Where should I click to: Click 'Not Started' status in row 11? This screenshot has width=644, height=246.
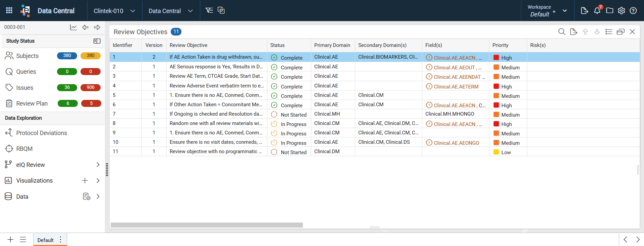(293, 152)
